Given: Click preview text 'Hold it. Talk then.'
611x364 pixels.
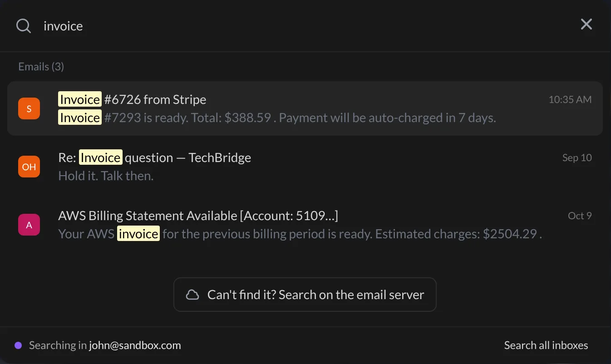Looking at the screenshot, I should (x=106, y=176).
